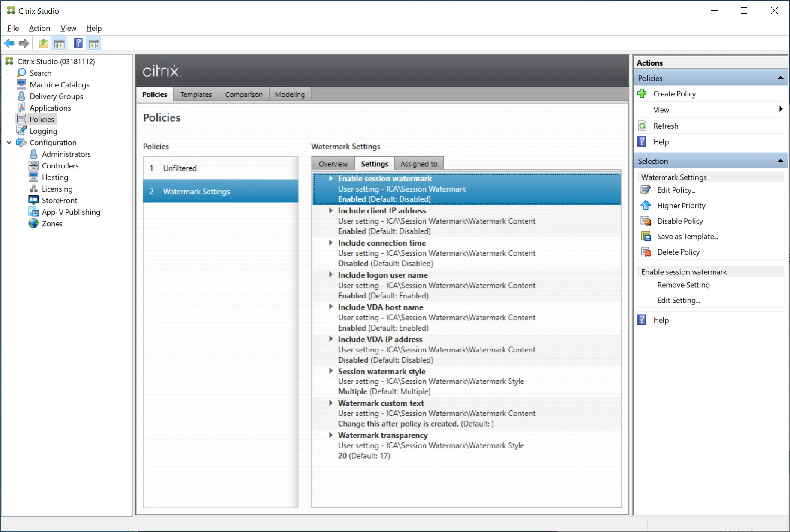The height and width of the screenshot is (532, 790).
Task: Click the Refresh icon in Actions
Action: coord(642,126)
